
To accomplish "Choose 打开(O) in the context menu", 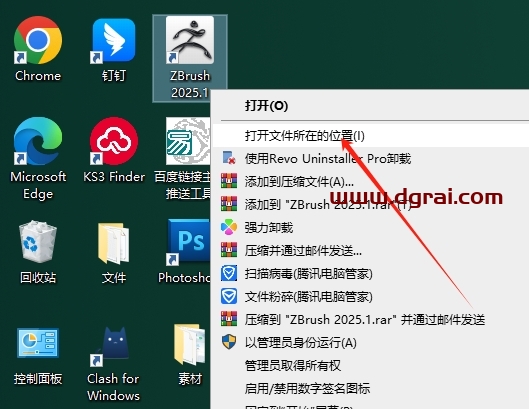I will point(370,106).
